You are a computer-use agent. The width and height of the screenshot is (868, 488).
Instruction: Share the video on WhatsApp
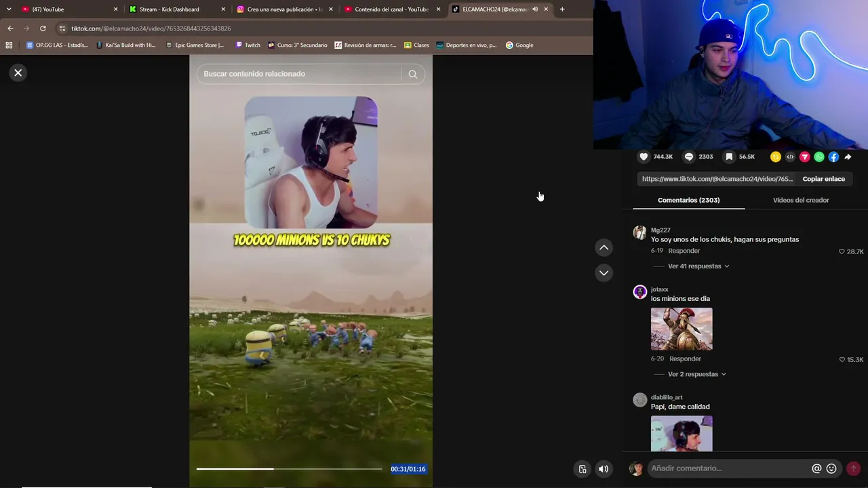(819, 157)
